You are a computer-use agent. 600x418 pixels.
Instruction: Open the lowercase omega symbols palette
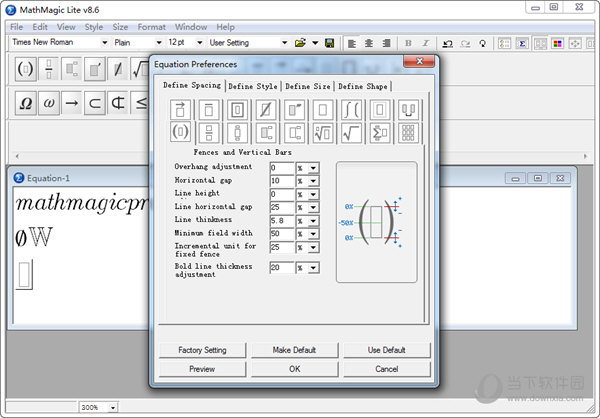[x=49, y=103]
